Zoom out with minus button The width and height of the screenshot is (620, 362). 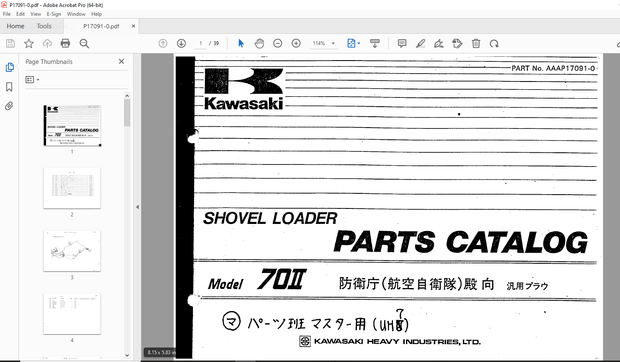tap(278, 43)
